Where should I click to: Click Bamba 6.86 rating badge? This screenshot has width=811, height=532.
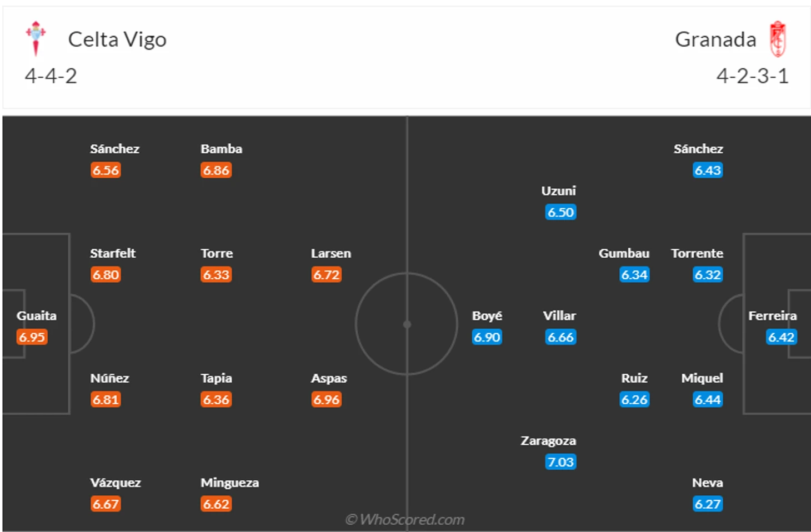click(216, 170)
